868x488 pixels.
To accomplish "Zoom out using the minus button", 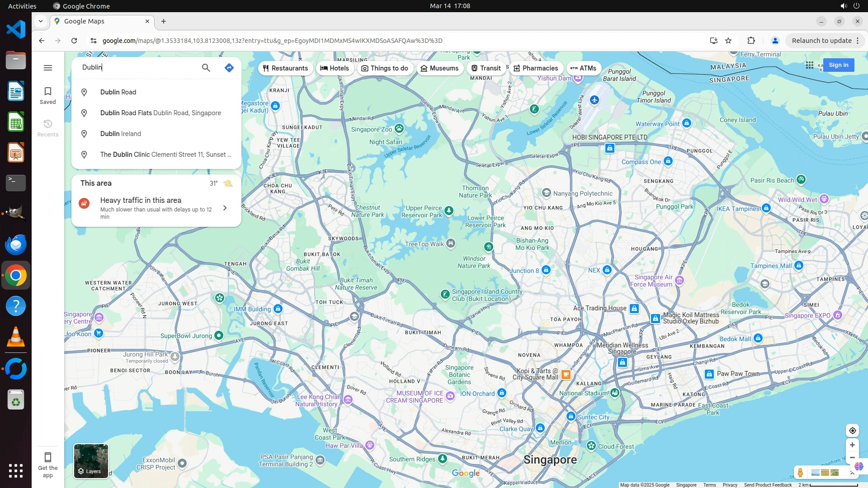I will pyautogui.click(x=852, y=458).
